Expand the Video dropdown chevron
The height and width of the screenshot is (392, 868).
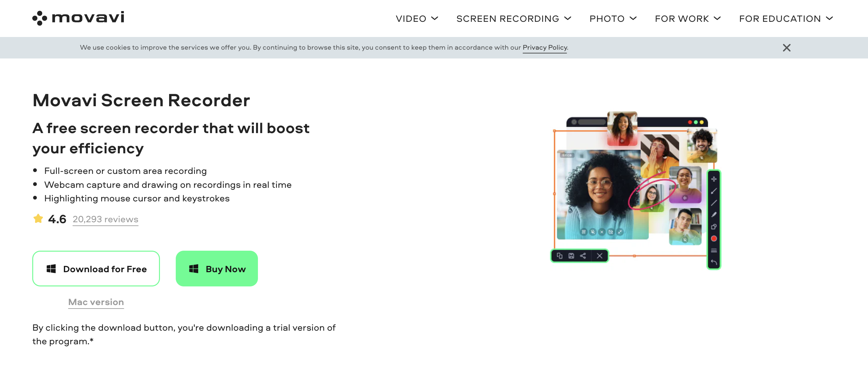point(435,18)
